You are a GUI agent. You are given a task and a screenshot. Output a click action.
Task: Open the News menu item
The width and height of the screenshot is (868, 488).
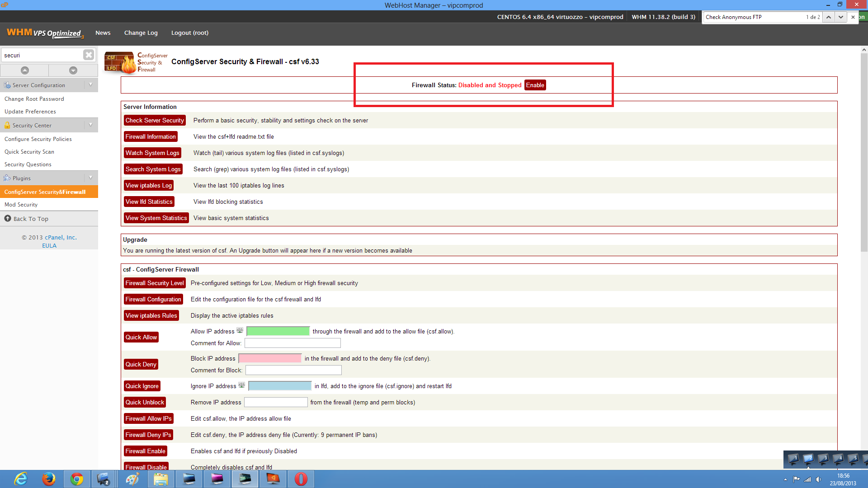click(x=103, y=33)
